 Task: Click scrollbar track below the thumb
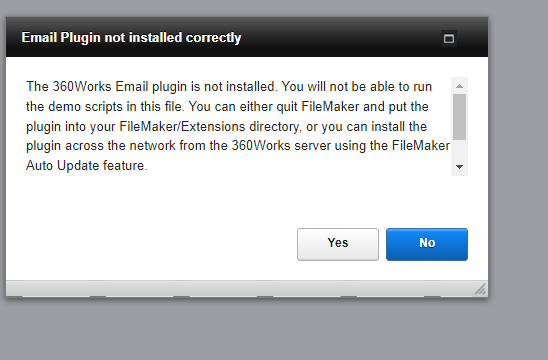460,150
